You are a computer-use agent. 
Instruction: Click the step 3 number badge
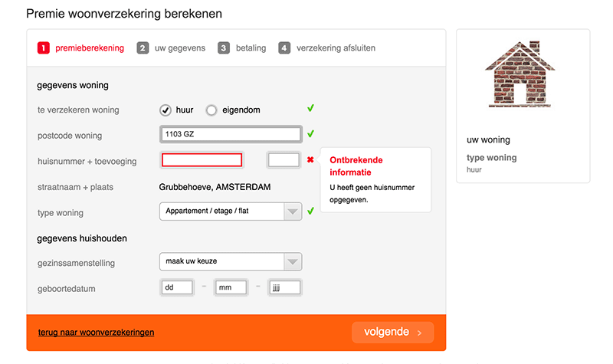tap(224, 48)
